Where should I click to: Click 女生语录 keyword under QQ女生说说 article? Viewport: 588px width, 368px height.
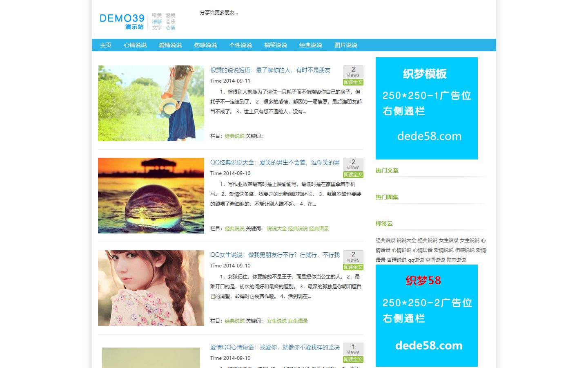pyautogui.click(x=298, y=321)
